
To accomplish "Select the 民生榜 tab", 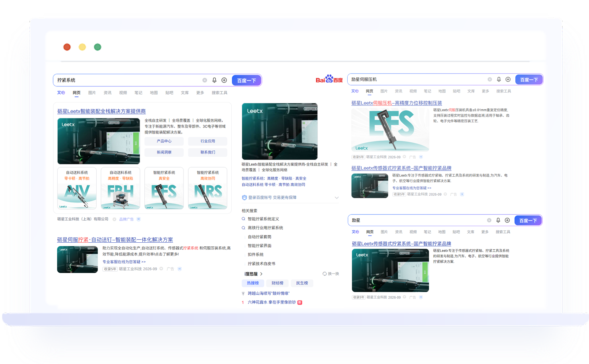I will 302,283.
